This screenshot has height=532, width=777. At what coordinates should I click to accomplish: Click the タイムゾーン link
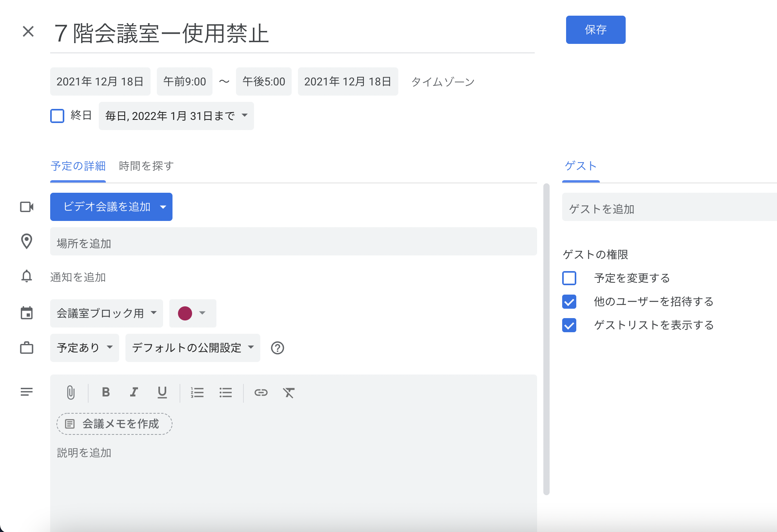coord(443,81)
